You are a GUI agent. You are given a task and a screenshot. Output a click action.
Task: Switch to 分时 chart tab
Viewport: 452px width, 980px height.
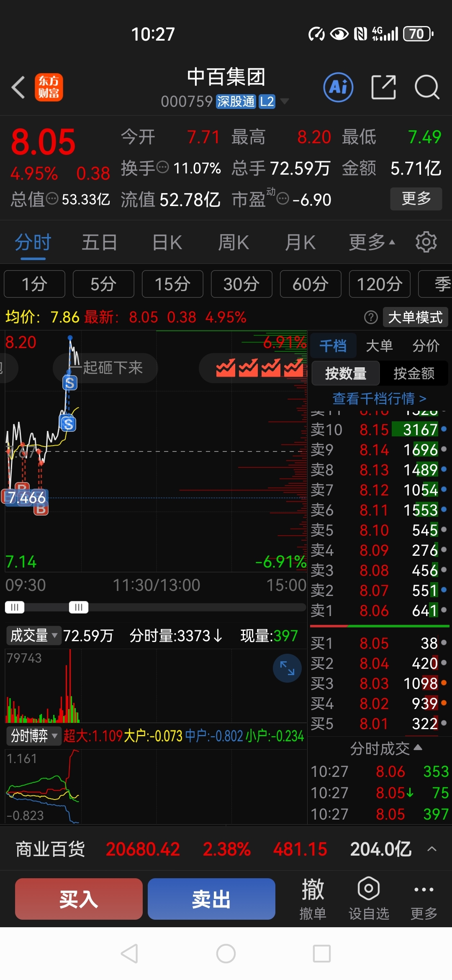point(33,242)
